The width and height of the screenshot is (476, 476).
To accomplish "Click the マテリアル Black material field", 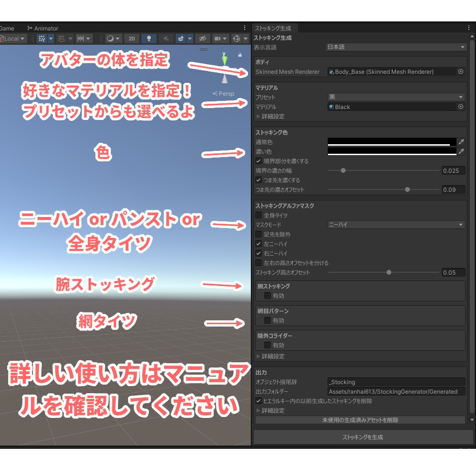I will pyautogui.click(x=392, y=107).
